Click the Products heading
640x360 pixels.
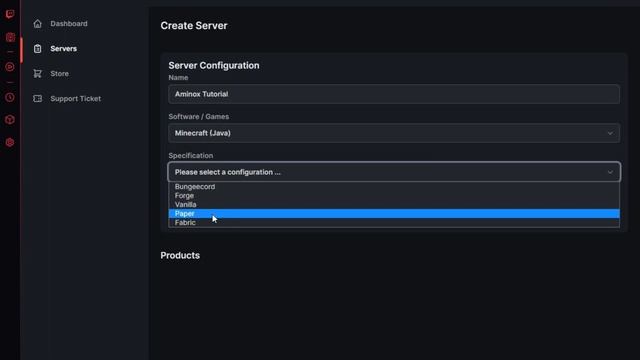[180, 256]
